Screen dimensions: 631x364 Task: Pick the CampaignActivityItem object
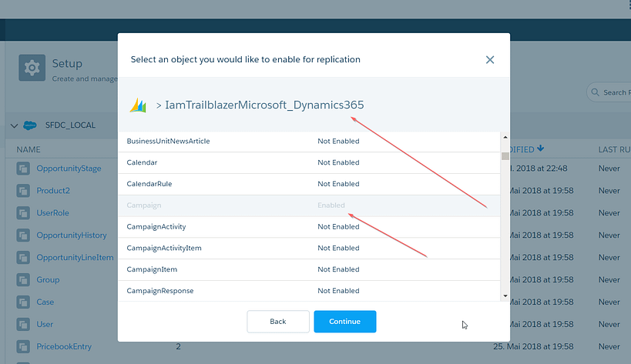click(x=309, y=249)
